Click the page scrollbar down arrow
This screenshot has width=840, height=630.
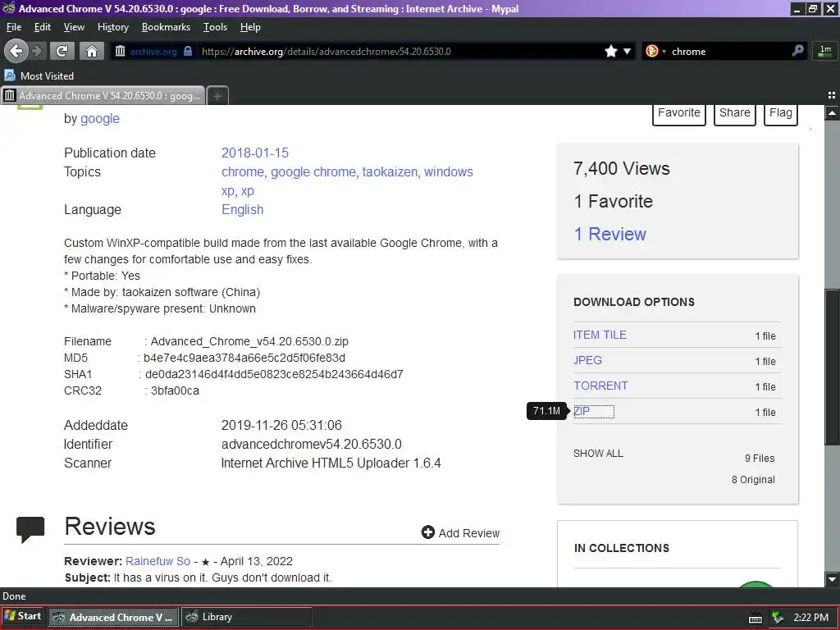[832, 579]
